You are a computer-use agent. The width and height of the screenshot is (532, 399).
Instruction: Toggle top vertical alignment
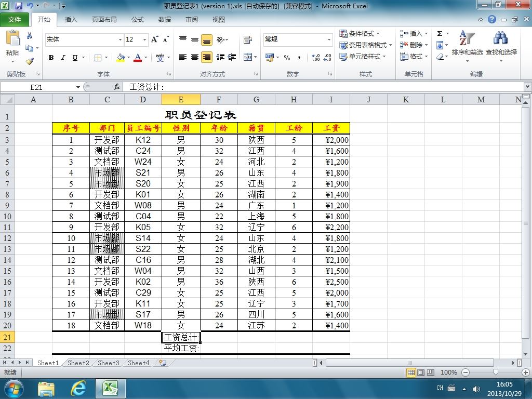183,39
